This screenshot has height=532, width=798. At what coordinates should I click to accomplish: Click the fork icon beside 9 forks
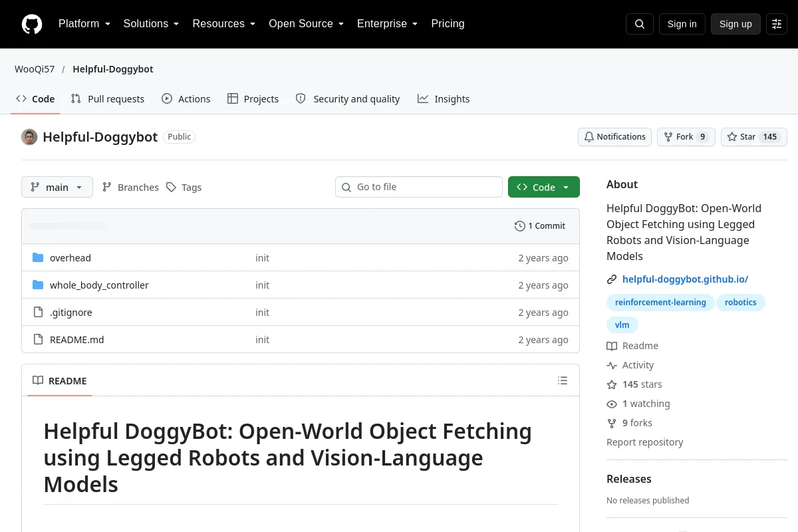tap(612, 423)
